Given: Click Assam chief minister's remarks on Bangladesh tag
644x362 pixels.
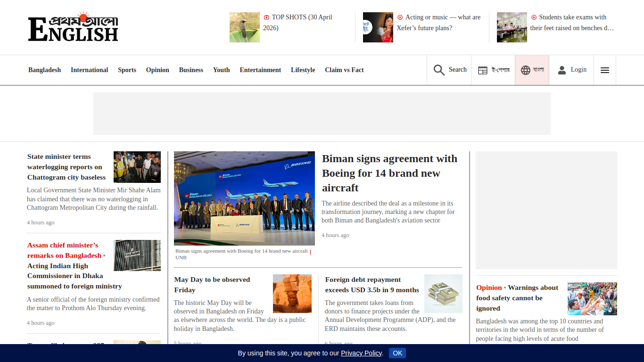Looking at the screenshot, I should point(64,250).
